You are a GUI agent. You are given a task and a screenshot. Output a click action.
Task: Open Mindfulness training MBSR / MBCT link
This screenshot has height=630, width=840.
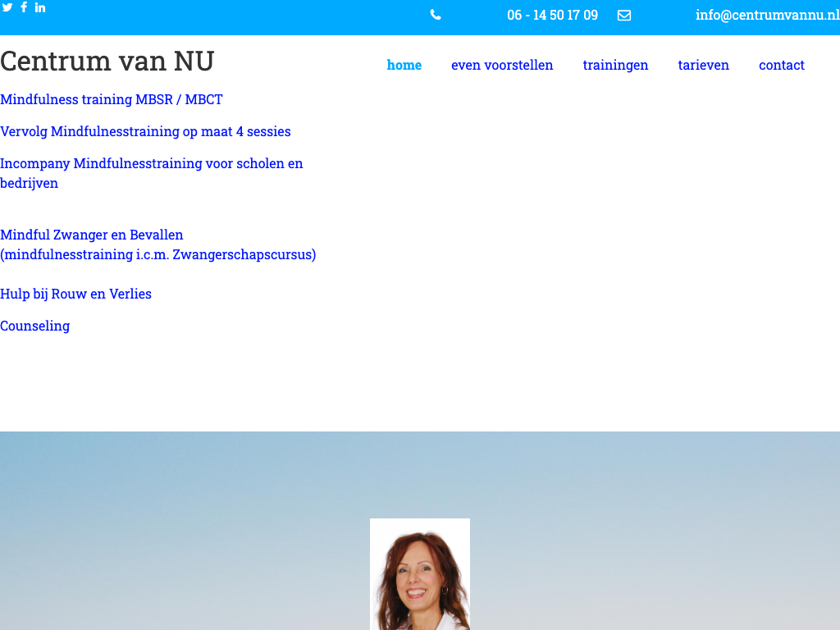tap(112, 99)
